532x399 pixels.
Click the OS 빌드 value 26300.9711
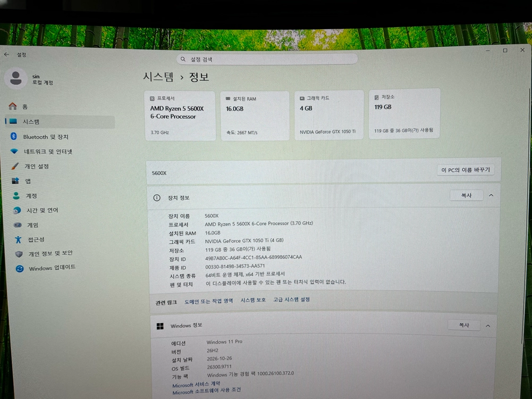tap(219, 367)
